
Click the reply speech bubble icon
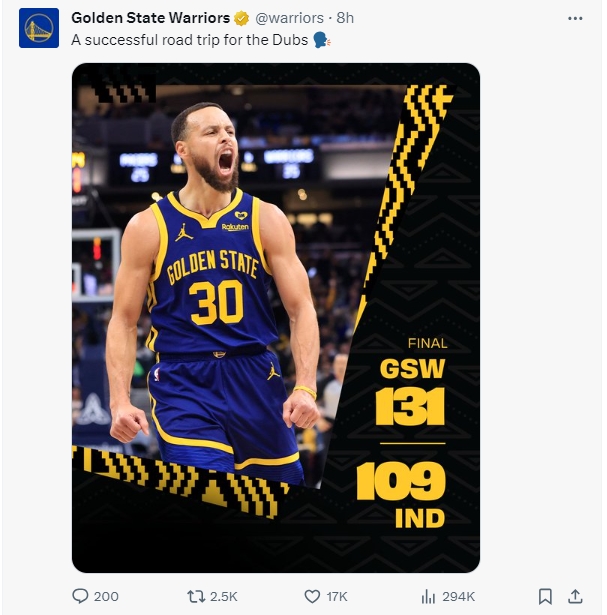point(81,596)
